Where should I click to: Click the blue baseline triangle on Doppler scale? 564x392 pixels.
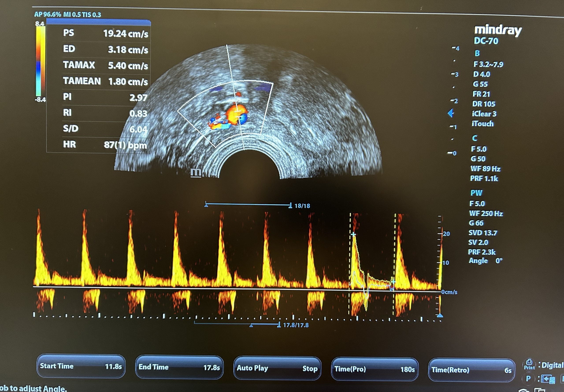440,315
